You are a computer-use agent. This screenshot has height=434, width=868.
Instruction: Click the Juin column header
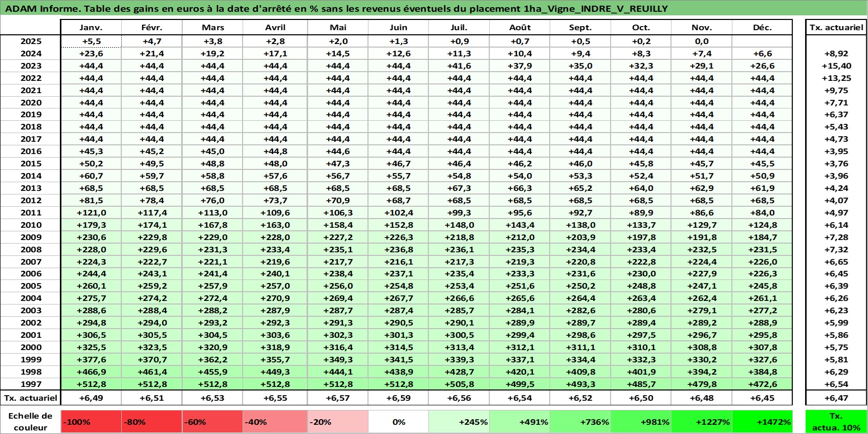coord(399,28)
